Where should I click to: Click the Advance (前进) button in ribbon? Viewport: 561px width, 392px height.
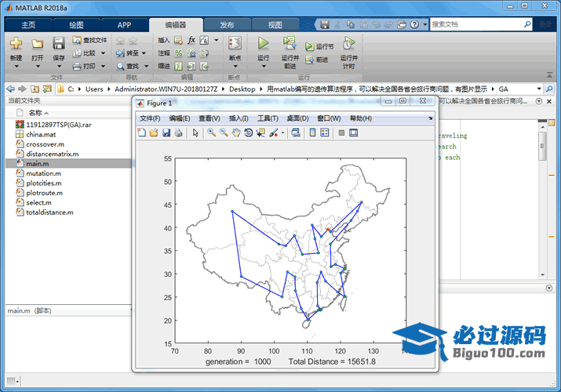317,60
